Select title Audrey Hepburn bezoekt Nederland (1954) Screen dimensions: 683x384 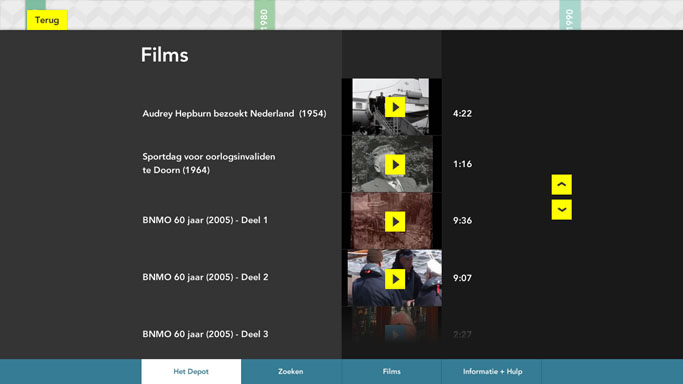click(234, 114)
